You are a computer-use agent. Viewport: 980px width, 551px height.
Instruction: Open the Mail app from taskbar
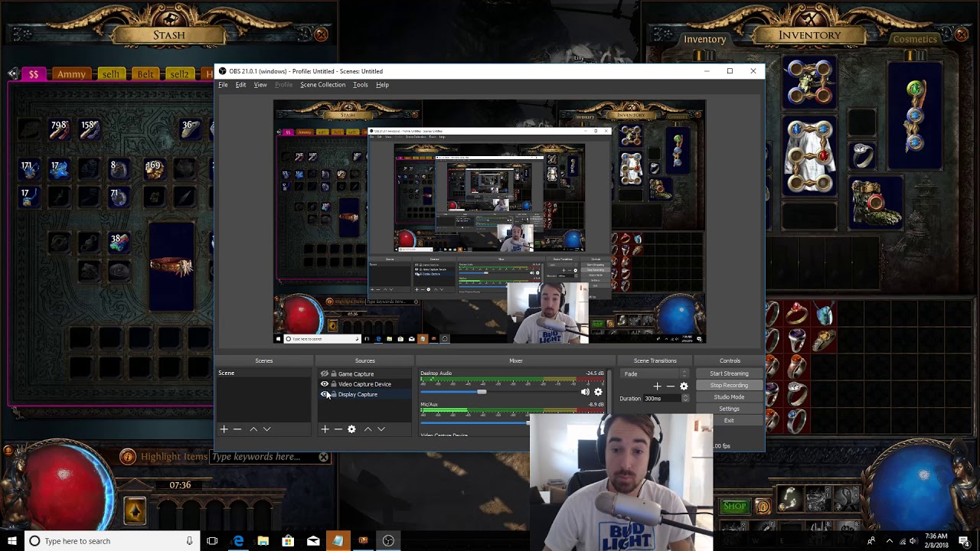click(x=313, y=541)
